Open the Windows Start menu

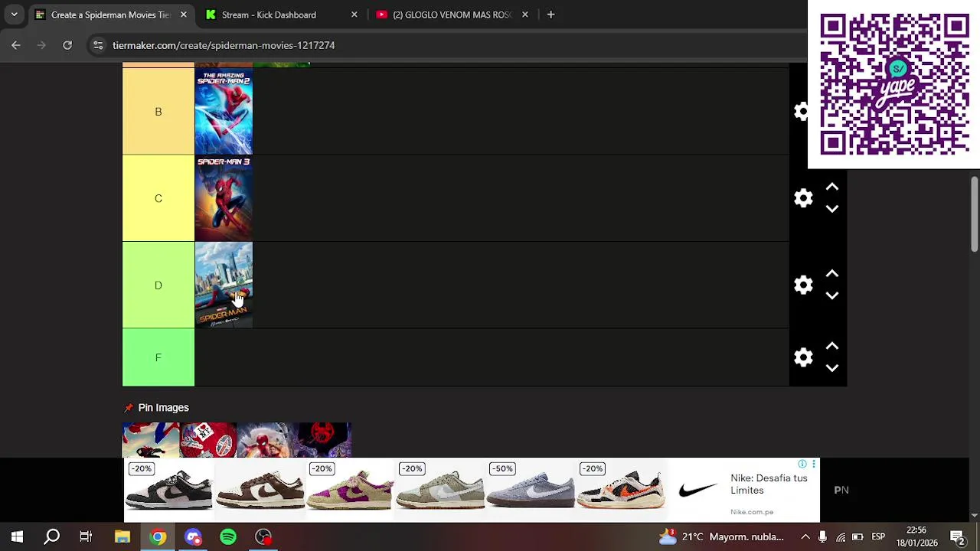[17, 537]
